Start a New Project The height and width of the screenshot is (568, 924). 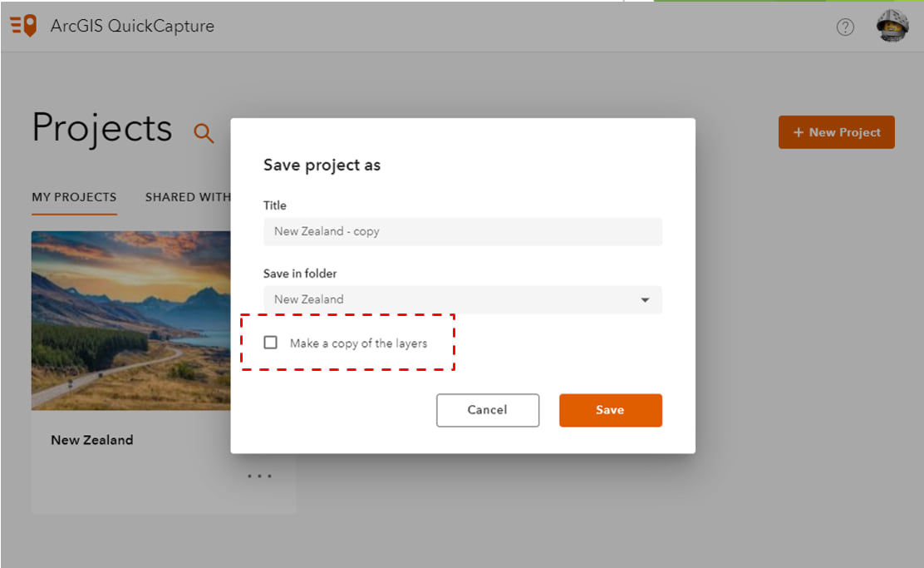(x=836, y=132)
